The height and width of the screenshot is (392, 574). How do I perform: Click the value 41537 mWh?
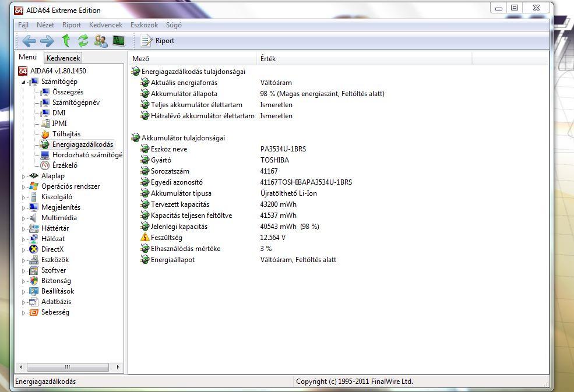tap(278, 215)
